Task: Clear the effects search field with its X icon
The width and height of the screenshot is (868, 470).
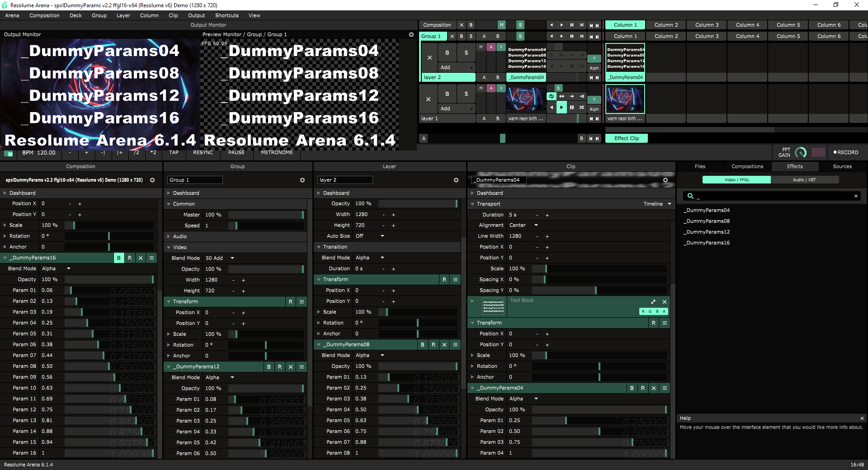Action: pos(855,196)
